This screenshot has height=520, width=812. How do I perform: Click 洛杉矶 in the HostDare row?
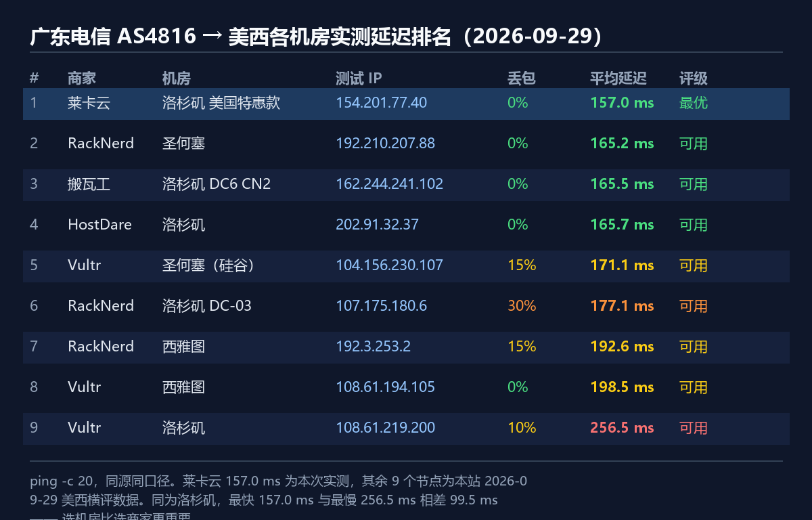183,225
